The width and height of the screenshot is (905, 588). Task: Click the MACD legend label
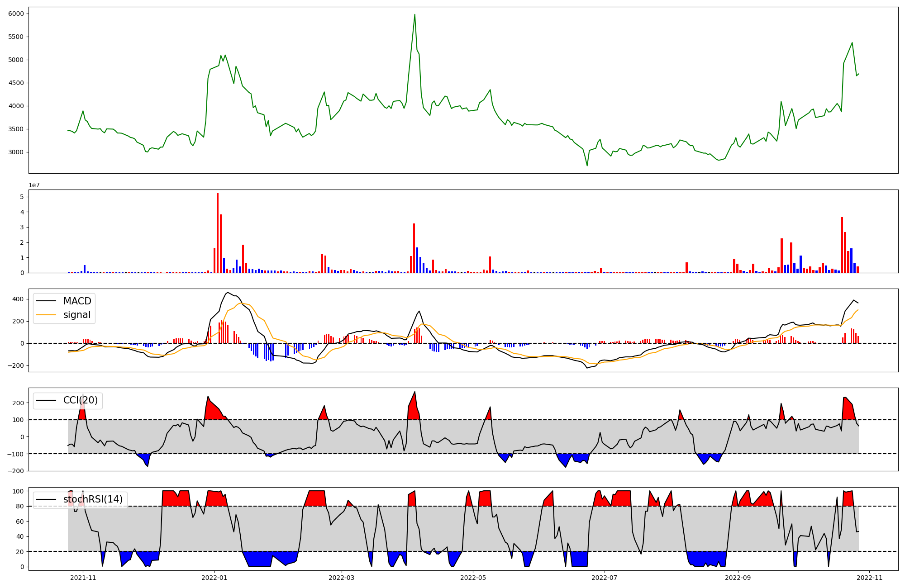(x=77, y=301)
